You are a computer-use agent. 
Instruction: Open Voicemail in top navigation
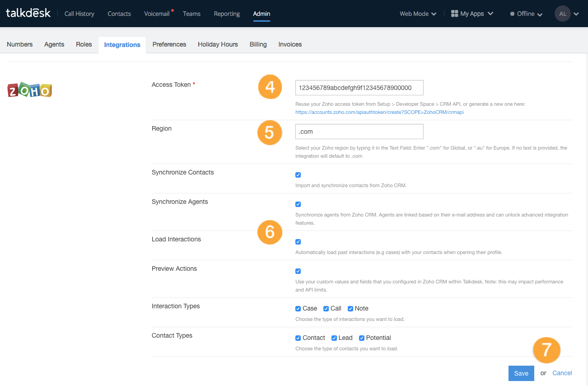[x=157, y=14]
